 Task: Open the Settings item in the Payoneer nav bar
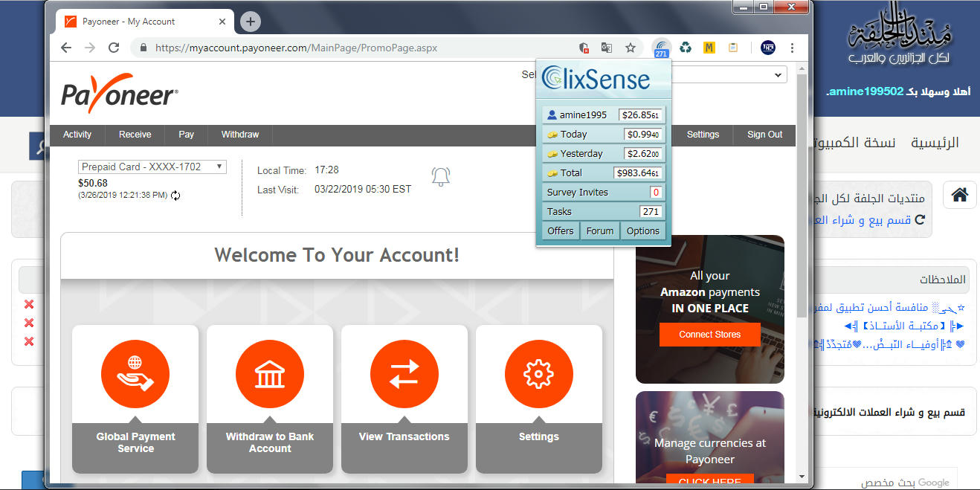tap(703, 135)
